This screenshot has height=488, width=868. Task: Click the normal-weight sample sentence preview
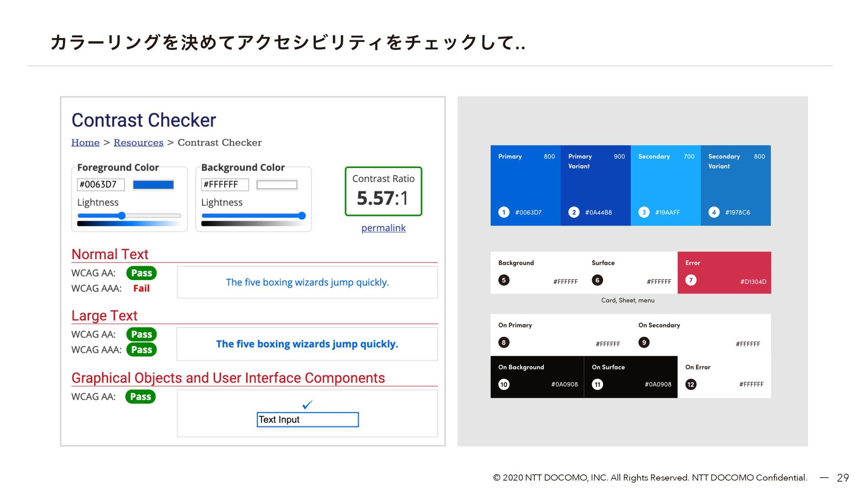tap(307, 282)
